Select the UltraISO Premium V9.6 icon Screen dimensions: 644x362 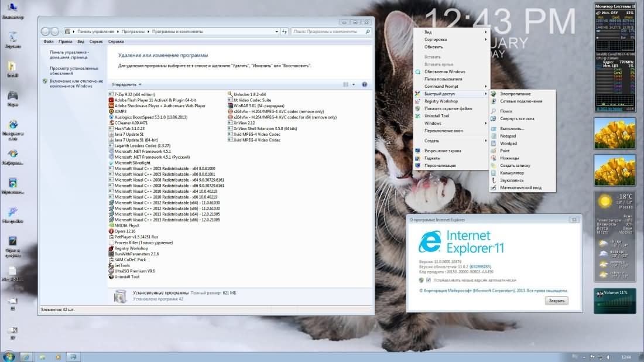111,271
